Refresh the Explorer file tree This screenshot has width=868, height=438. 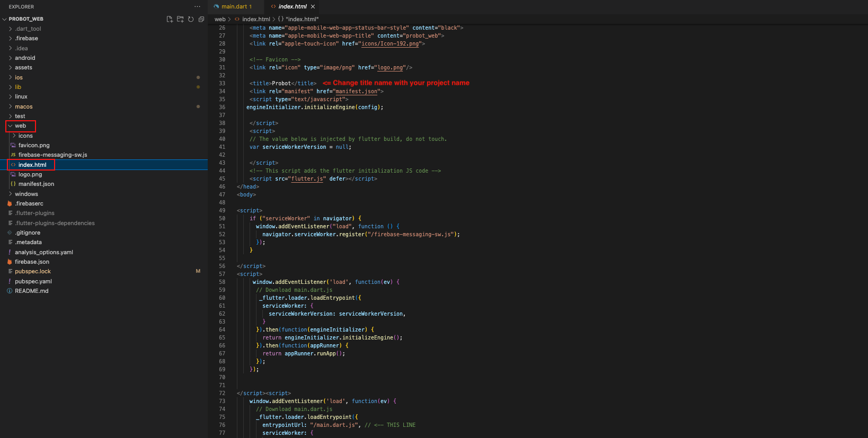coord(191,19)
